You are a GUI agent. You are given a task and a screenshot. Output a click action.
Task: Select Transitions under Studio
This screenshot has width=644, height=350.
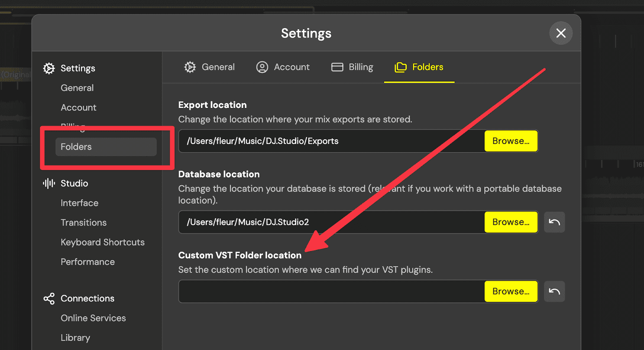click(84, 222)
